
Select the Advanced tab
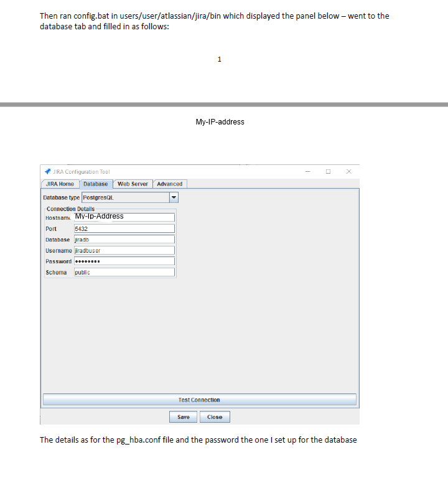(x=170, y=184)
